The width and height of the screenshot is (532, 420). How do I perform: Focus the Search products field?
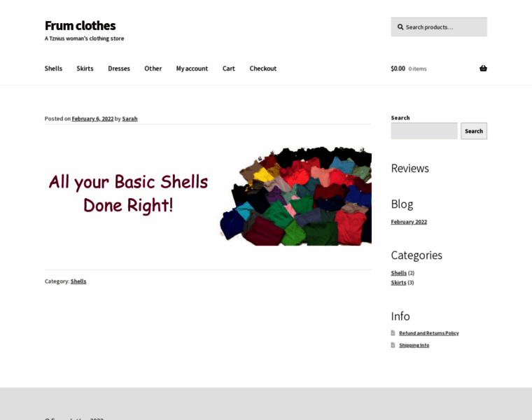tap(439, 27)
